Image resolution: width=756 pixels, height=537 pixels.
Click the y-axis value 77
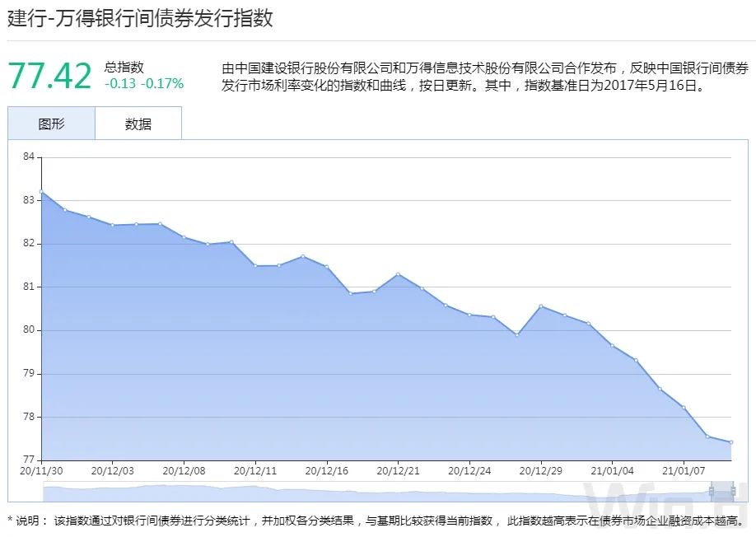[x=29, y=460]
